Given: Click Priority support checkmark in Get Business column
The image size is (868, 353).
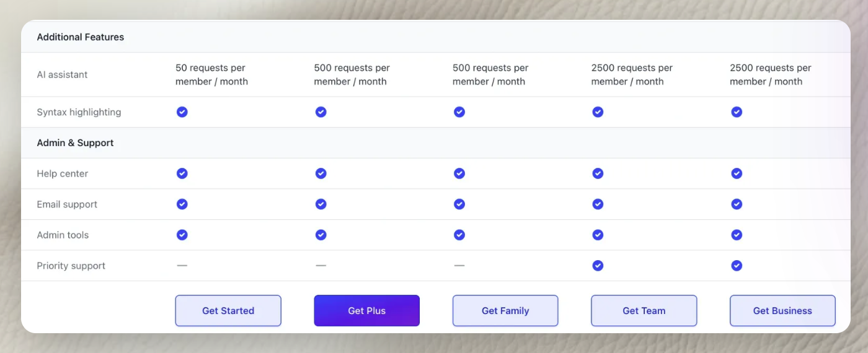Looking at the screenshot, I should pyautogui.click(x=737, y=266).
